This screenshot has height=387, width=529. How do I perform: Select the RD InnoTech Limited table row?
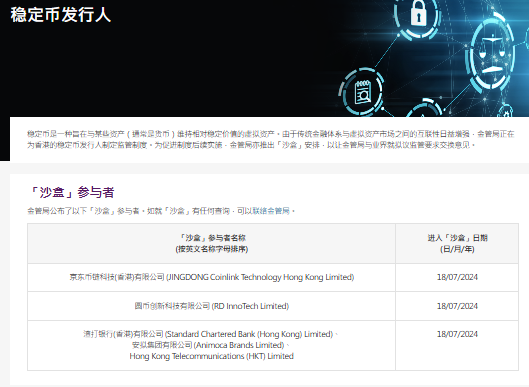tap(273, 306)
